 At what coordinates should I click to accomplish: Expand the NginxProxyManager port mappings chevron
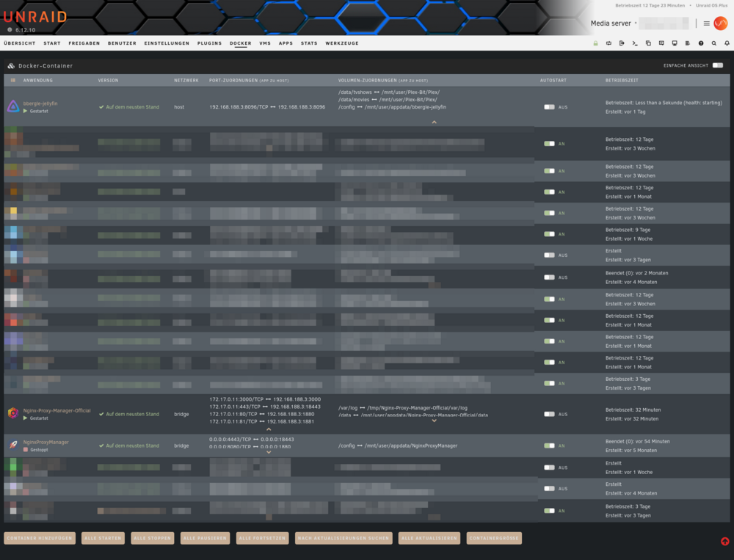tap(269, 452)
